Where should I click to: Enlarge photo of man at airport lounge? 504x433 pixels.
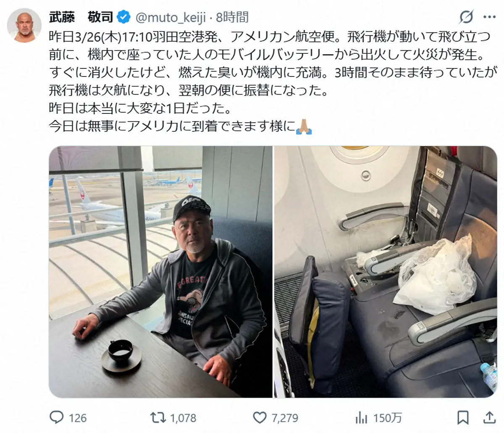point(160,272)
